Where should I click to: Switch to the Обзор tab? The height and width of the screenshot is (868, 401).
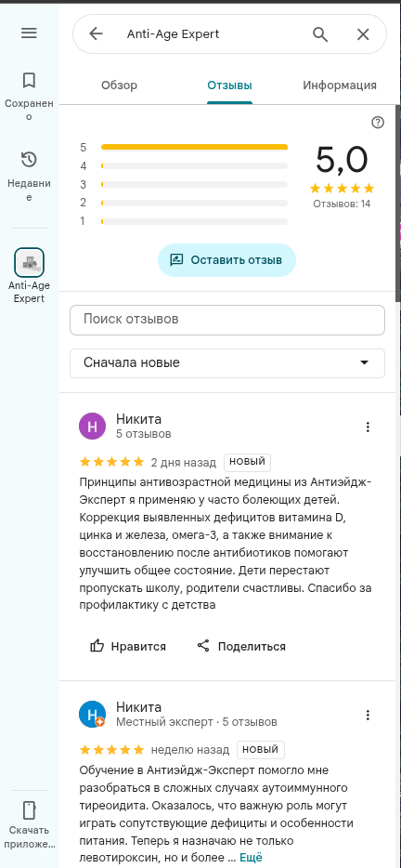(x=120, y=85)
